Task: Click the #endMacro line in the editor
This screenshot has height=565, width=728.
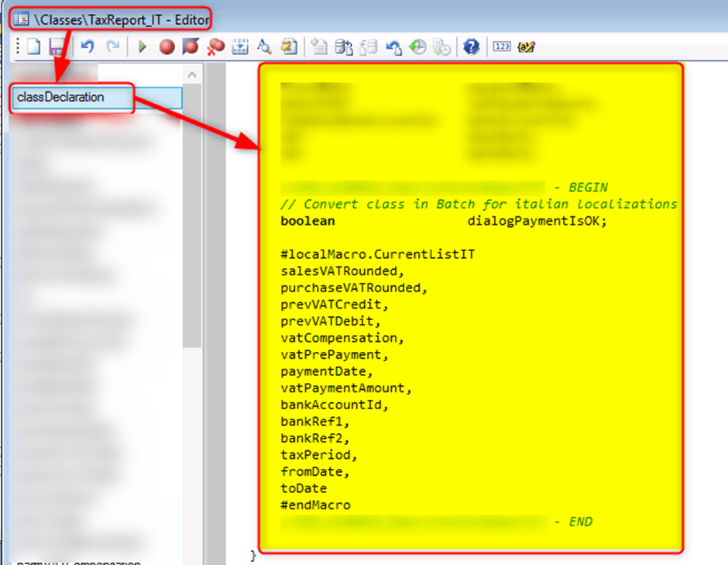Action: [316, 505]
